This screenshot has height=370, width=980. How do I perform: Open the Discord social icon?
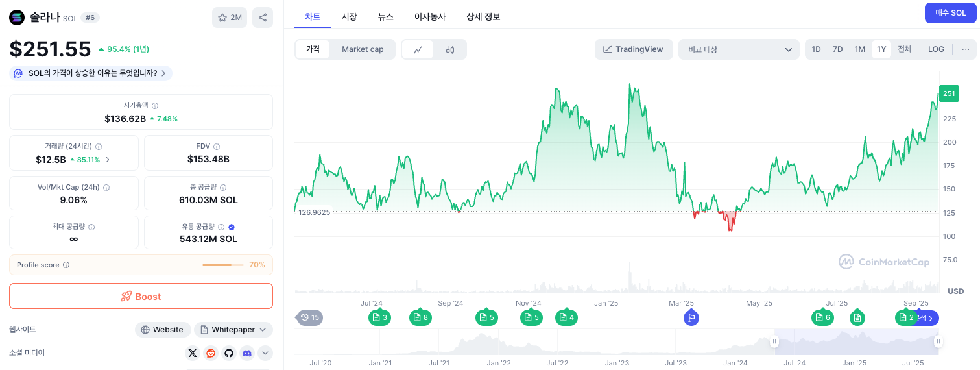pyautogui.click(x=246, y=353)
